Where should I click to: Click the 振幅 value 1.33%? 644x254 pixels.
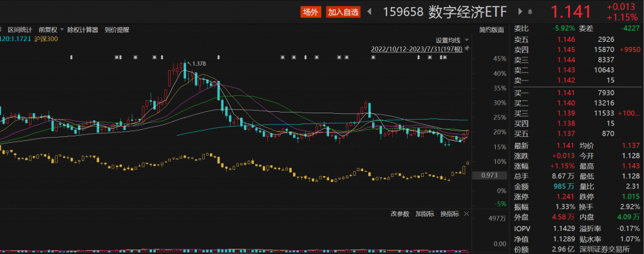tap(565, 207)
